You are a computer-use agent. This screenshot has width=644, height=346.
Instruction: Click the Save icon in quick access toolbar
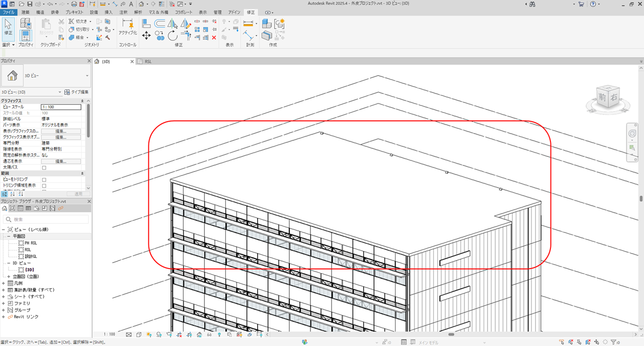[x=29, y=4]
